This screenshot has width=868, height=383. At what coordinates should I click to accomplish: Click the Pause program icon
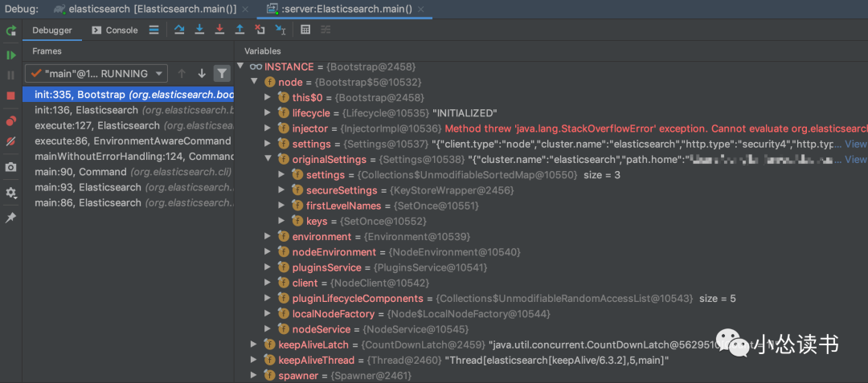click(10, 75)
